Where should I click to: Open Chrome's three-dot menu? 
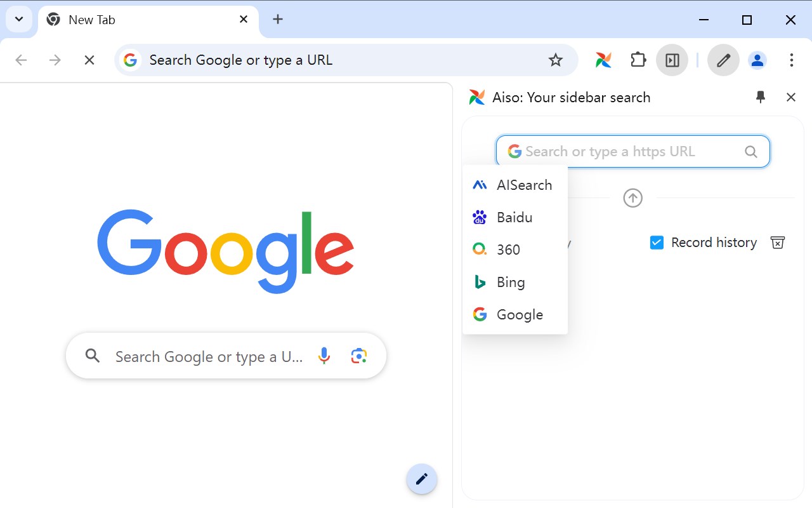(x=791, y=60)
